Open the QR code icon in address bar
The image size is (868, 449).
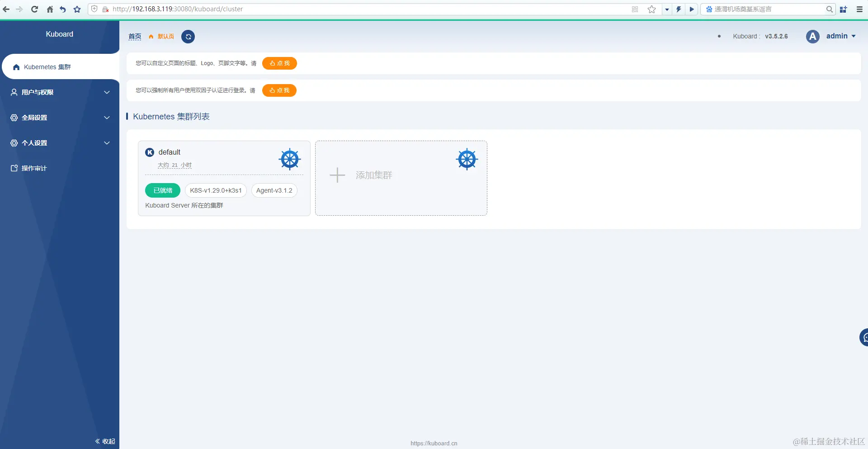coord(635,9)
